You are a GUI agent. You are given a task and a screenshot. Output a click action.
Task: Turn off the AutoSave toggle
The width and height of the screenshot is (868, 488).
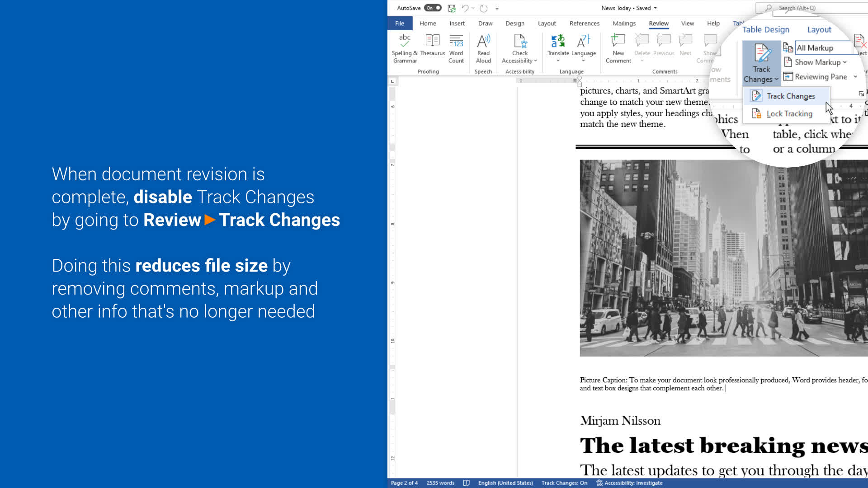click(x=433, y=8)
